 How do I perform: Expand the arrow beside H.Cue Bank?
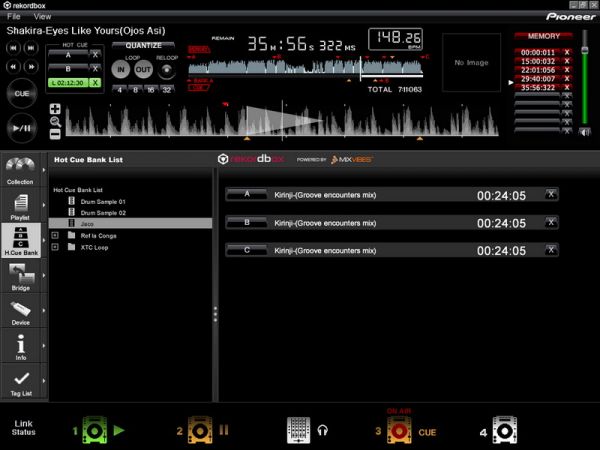[44, 240]
